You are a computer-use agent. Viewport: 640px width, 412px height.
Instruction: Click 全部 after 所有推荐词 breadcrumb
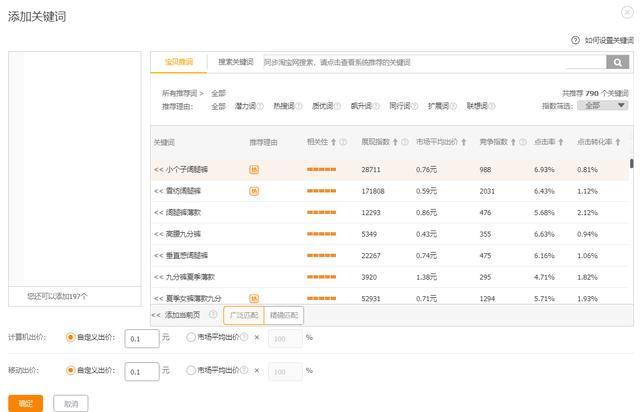click(218, 93)
